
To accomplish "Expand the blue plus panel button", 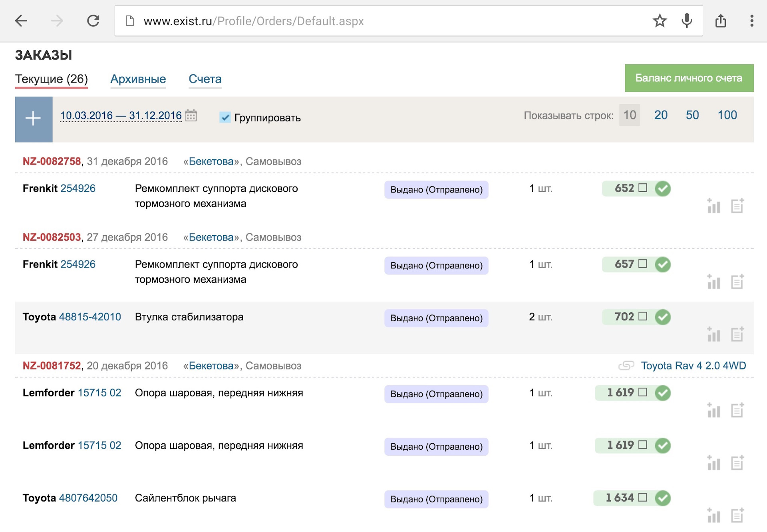I will click(x=34, y=119).
